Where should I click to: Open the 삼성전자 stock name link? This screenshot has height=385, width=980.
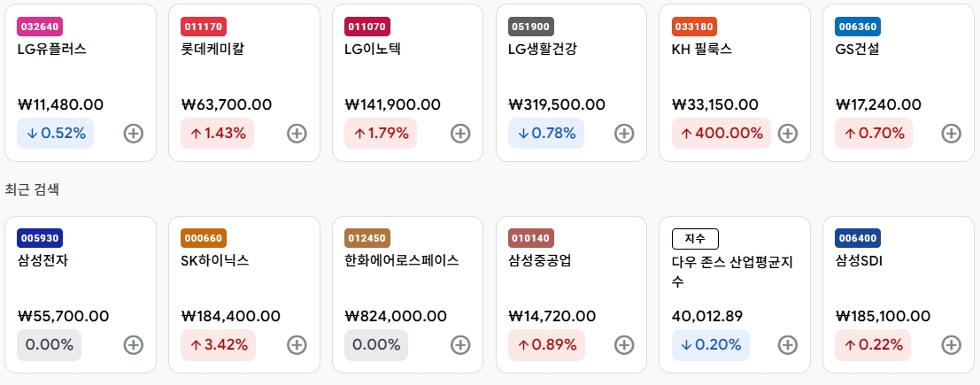[43, 260]
